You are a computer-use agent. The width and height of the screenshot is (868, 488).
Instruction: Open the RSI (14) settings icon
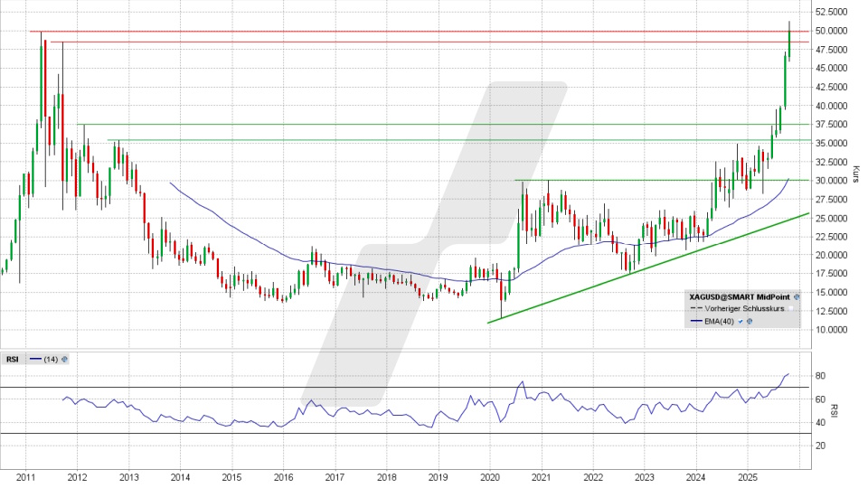pyautogui.click(x=64, y=359)
